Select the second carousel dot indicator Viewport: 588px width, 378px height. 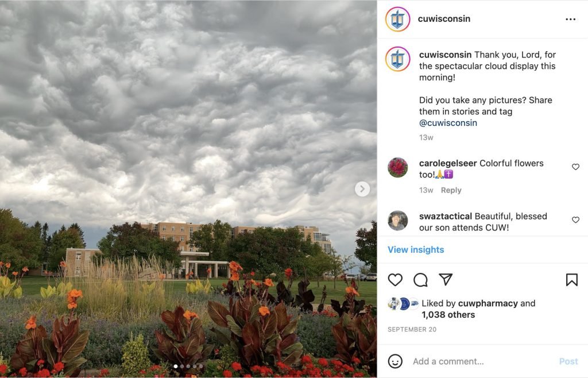click(182, 367)
